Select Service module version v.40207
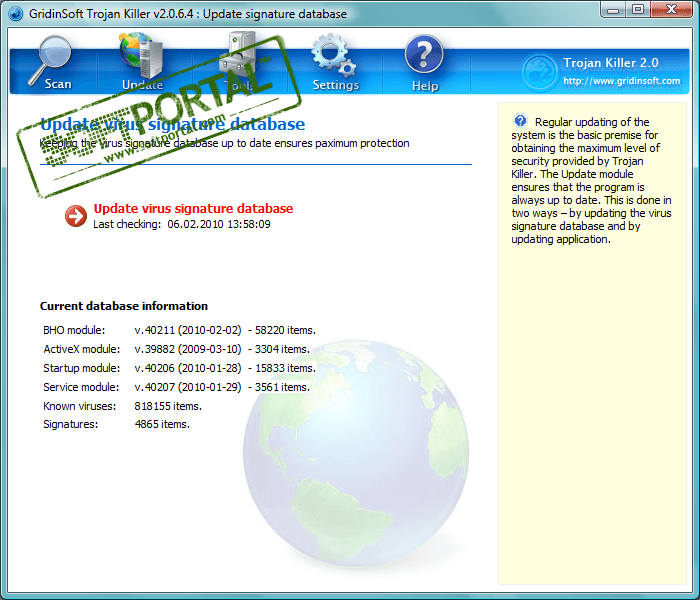700x600 pixels. (x=188, y=387)
